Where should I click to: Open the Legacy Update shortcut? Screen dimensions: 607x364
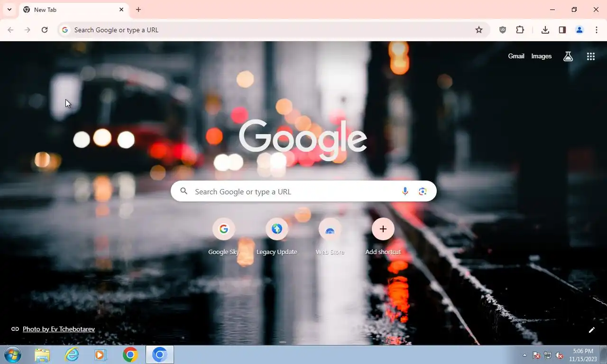(277, 237)
